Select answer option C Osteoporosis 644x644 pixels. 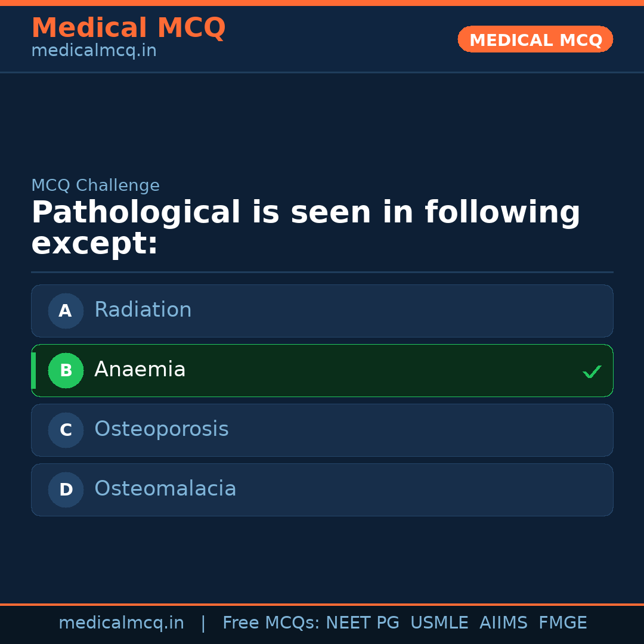click(322, 430)
